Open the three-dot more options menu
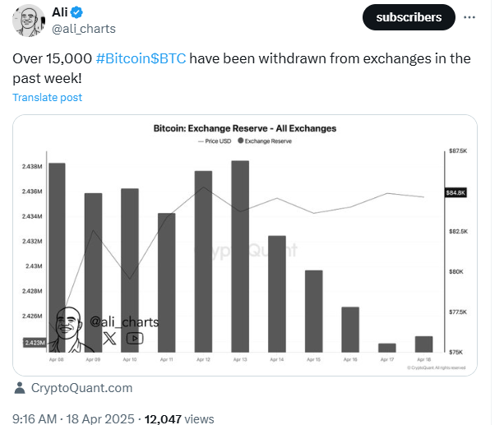 click(469, 17)
